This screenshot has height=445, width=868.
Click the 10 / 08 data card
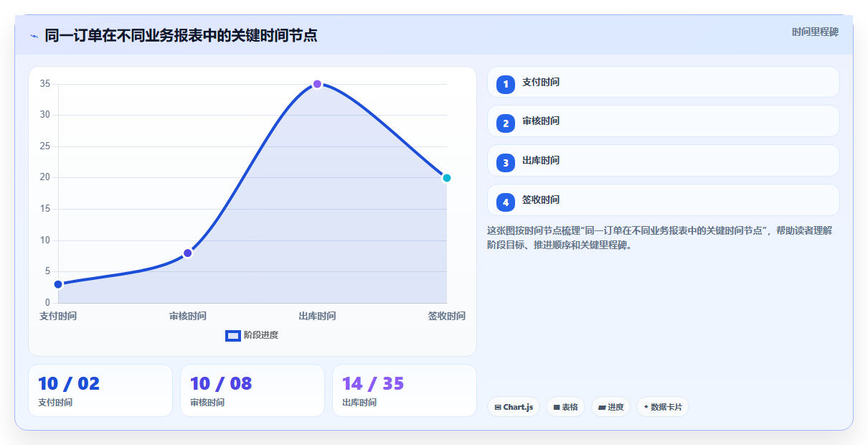253,390
